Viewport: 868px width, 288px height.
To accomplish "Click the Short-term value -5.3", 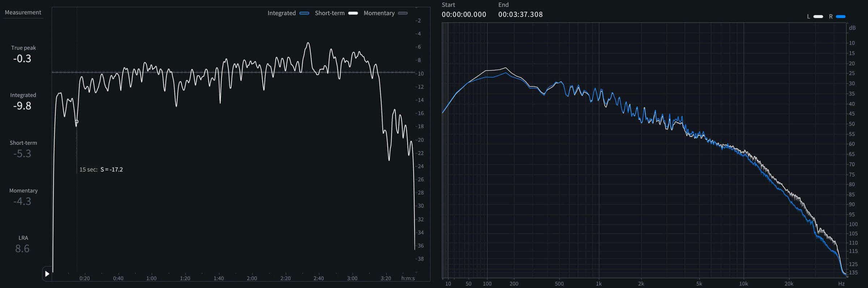I will (22, 154).
